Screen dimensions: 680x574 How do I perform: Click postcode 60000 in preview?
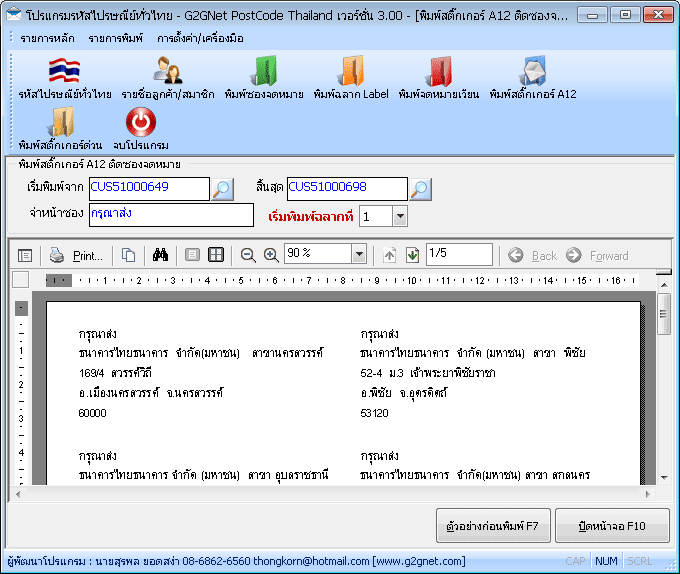coord(92,413)
